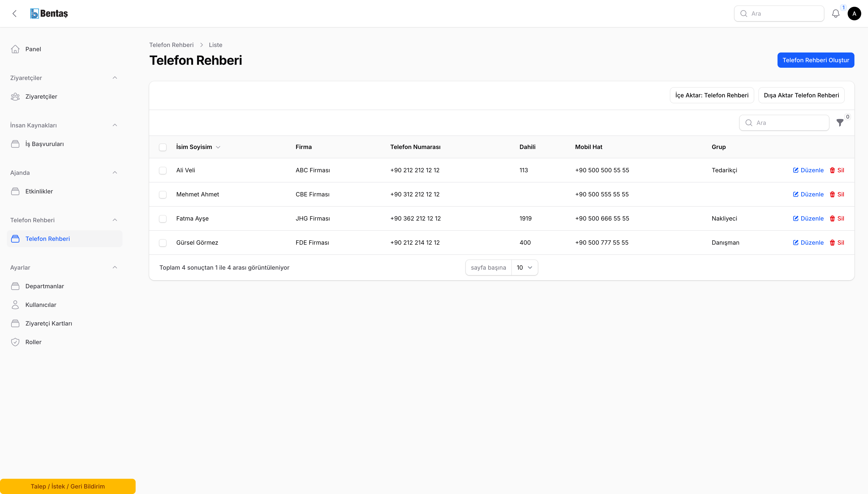Click the Kullanıcılar person icon
The height and width of the screenshot is (494, 868).
[x=15, y=305]
